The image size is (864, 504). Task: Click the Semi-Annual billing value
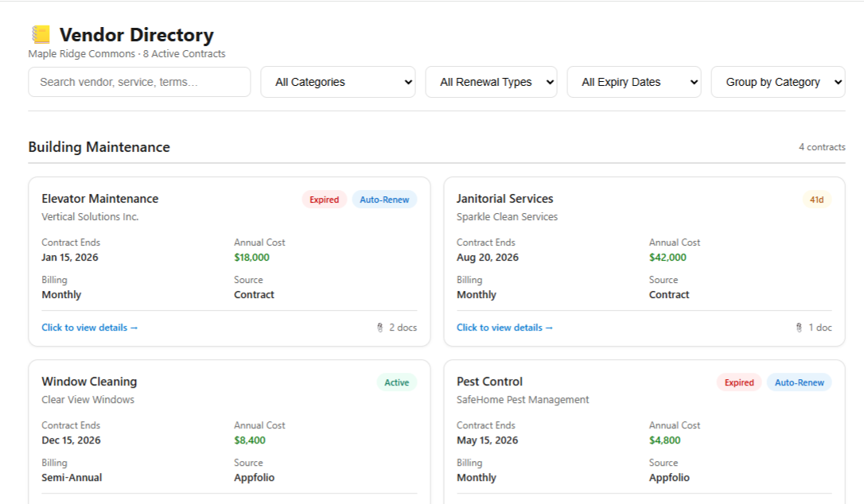tap(72, 478)
